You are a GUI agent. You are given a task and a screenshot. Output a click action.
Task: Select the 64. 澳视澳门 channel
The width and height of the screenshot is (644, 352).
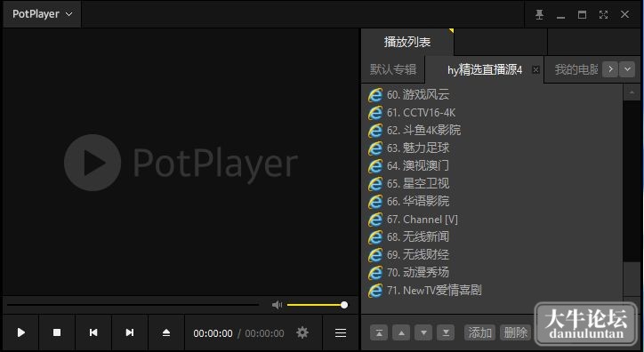click(418, 165)
